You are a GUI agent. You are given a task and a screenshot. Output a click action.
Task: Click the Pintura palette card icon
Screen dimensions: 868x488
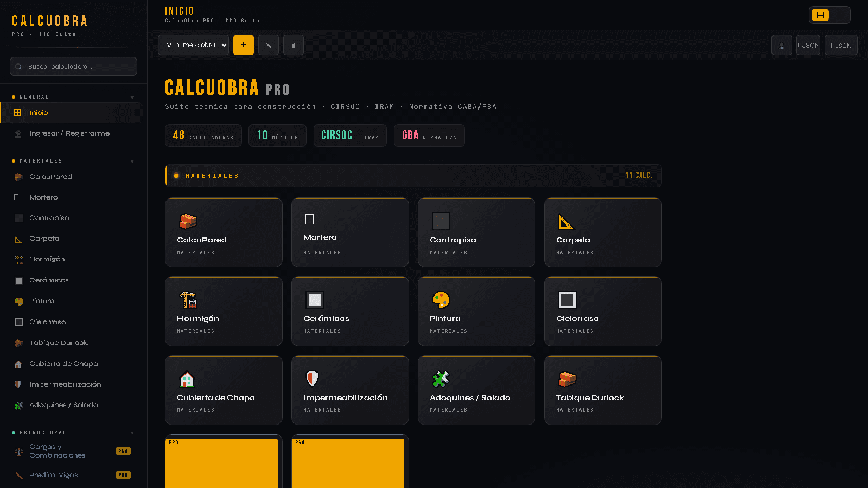click(x=441, y=300)
